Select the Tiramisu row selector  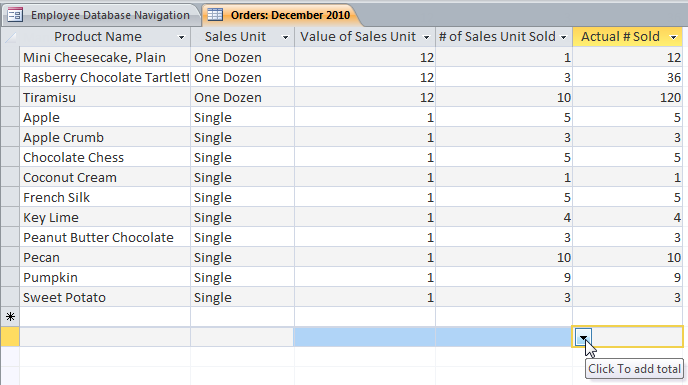point(10,97)
